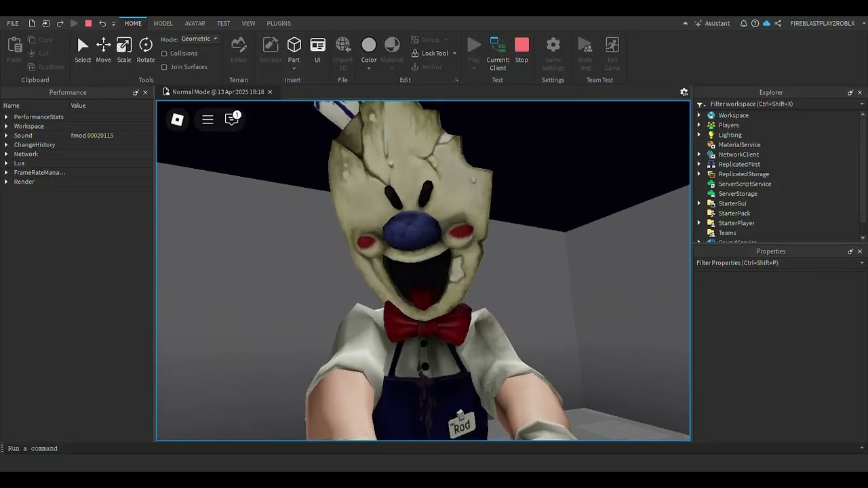868x488 pixels.
Task: Select ServerScriptService in Explorer
Action: pyautogui.click(x=745, y=184)
